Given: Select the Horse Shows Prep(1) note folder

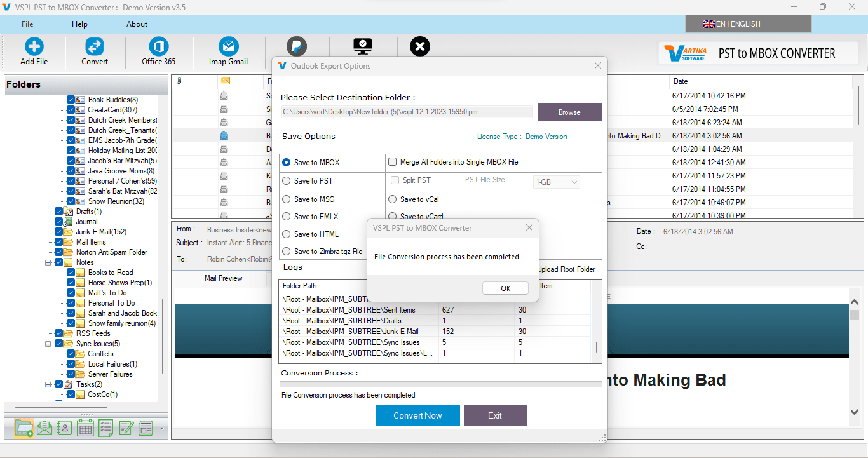Looking at the screenshot, I should click(120, 283).
